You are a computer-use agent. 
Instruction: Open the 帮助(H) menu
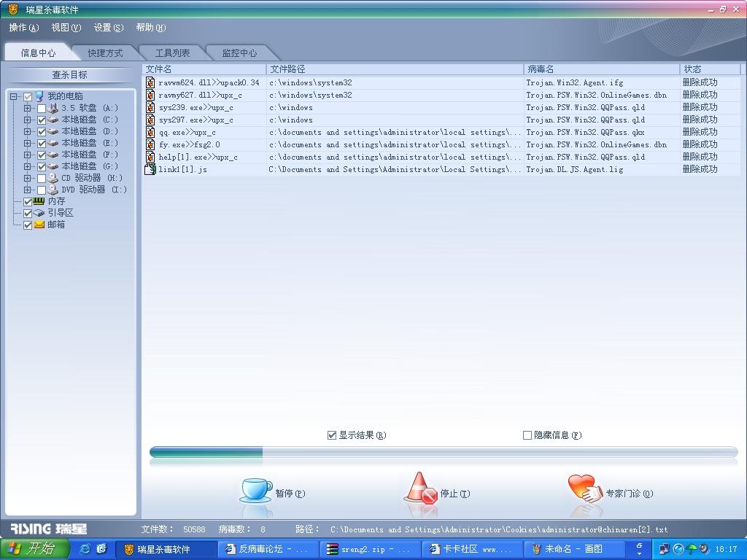click(x=151, y=28)
